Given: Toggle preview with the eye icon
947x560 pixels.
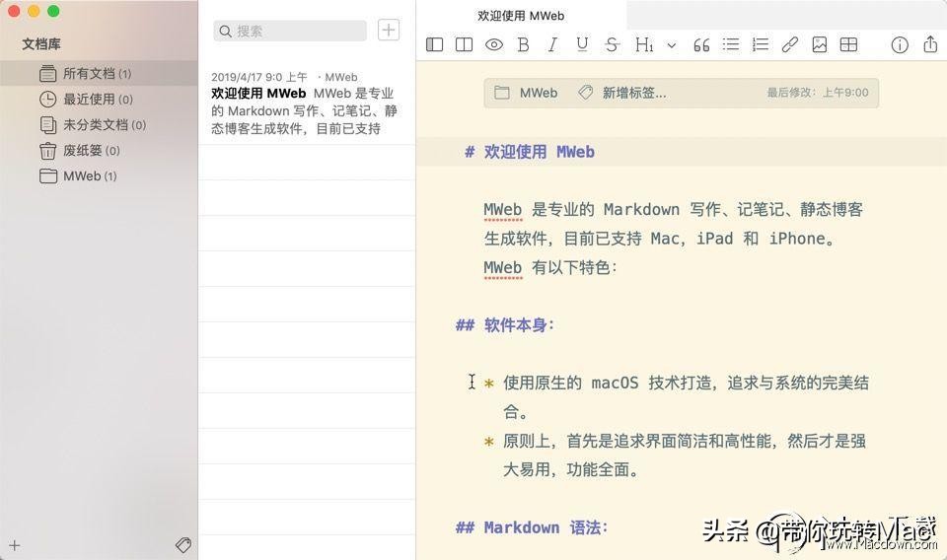Looking at the screenshot, I should [x=494, y=44].
